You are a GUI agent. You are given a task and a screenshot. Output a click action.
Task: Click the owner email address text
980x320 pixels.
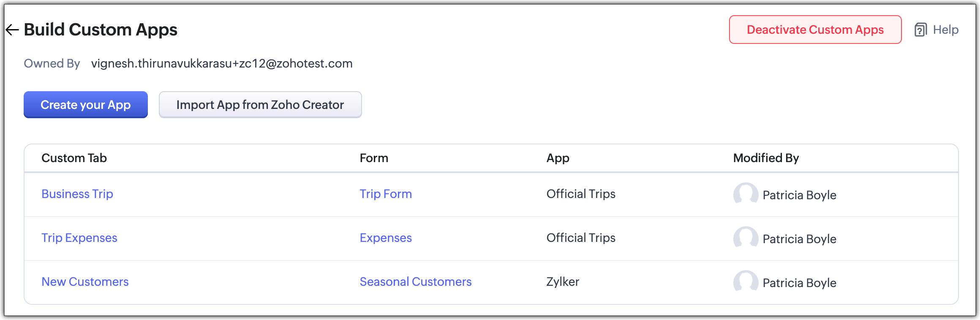click(222, 63)
